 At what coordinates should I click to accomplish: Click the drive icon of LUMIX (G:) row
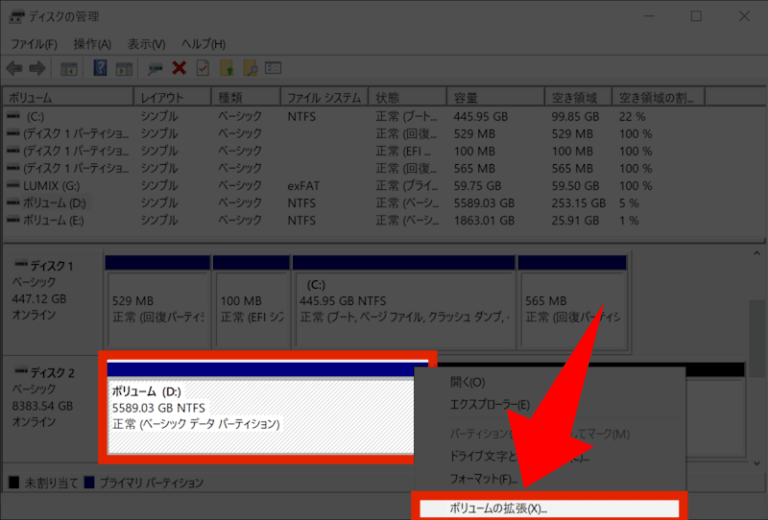13,186
